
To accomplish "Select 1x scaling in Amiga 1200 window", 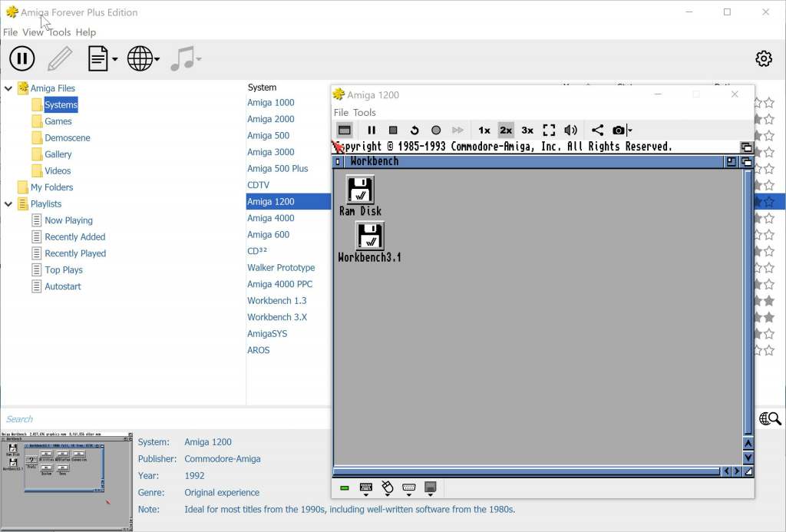I will [484, 131].
